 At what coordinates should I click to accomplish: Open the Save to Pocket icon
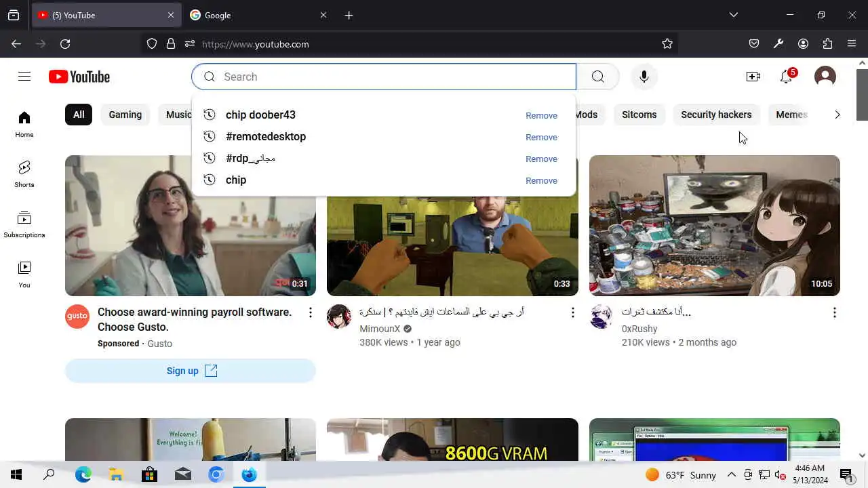pyautogui.click(x=754, y=44)
